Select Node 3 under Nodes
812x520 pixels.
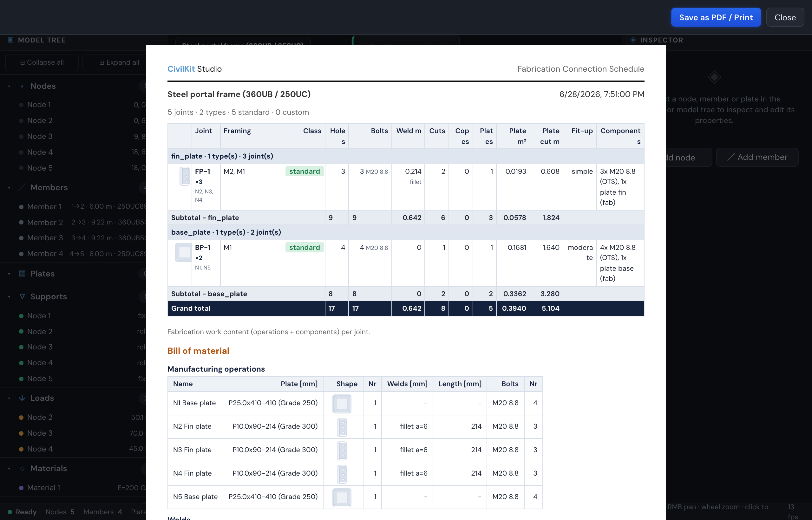click(73, 136)
